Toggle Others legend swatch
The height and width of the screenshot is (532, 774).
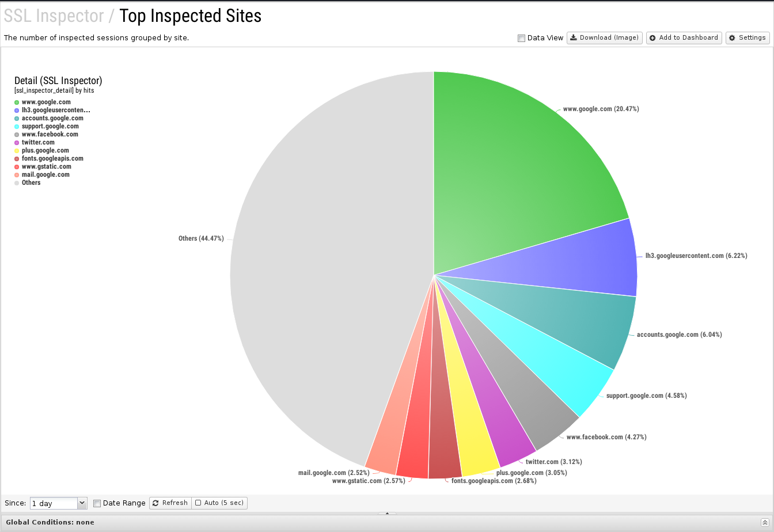[x=17, y=183]
